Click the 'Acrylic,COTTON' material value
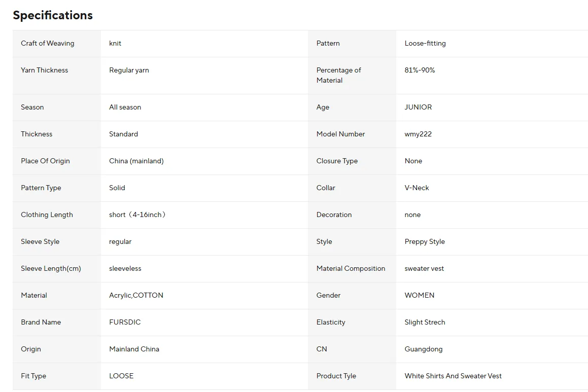Image resolution: width=588 pixels, height=392 pixels. pos(136,295)
